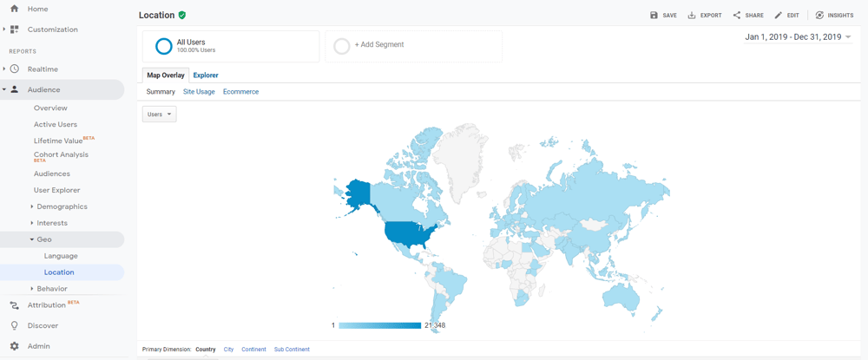Click the Add Segment empty circle
868x360 pixels.
342,46
